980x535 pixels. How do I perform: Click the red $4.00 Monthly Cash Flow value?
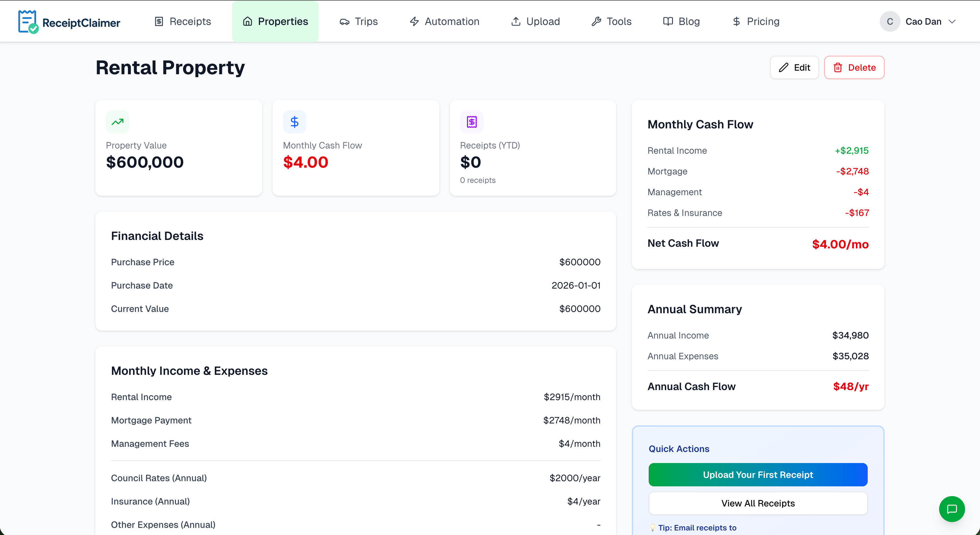(305, 162)
